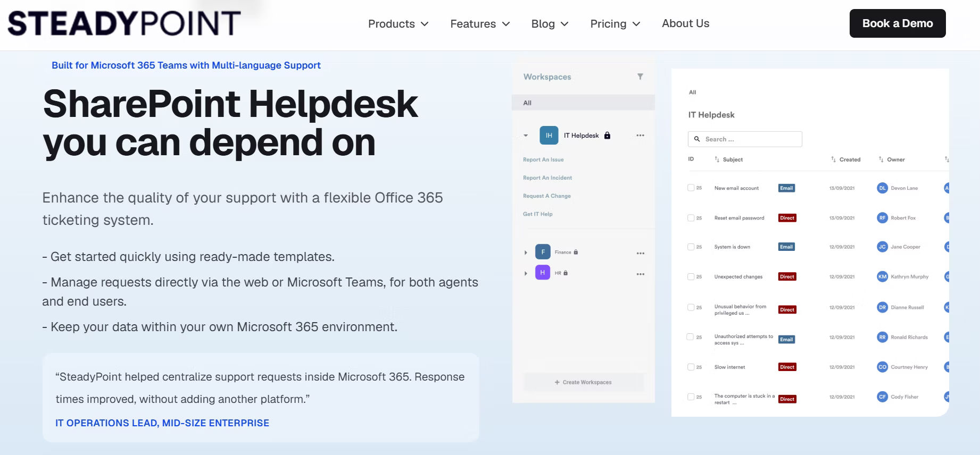980x455 pixels.
Task: Click the Email tag on Unauthorized attempts
Action: 786,339
